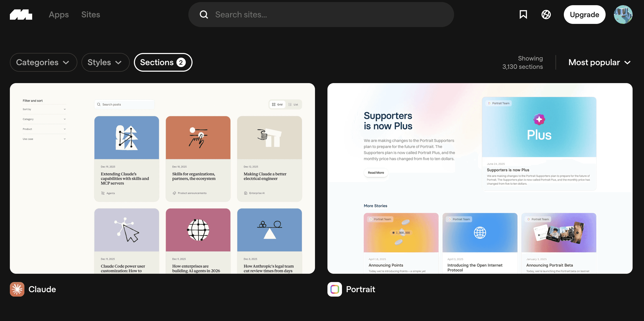The image size is (644, 321).
Task: Expand the Styles filter dropdown
Action: tap(105, 62)
